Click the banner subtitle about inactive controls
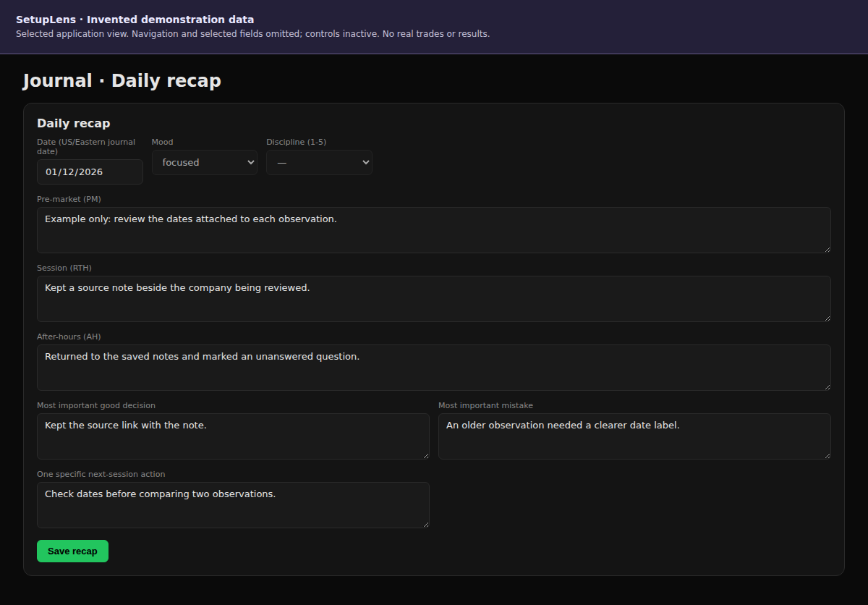Image resolution: width=868 pixels, height=605 pixels. click(x=252, y=34)
